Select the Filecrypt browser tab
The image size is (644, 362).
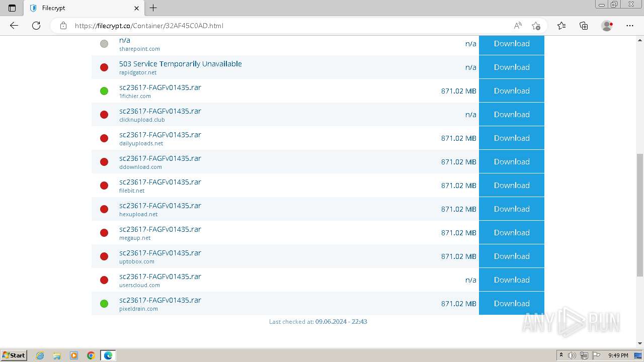pos(84,8)
